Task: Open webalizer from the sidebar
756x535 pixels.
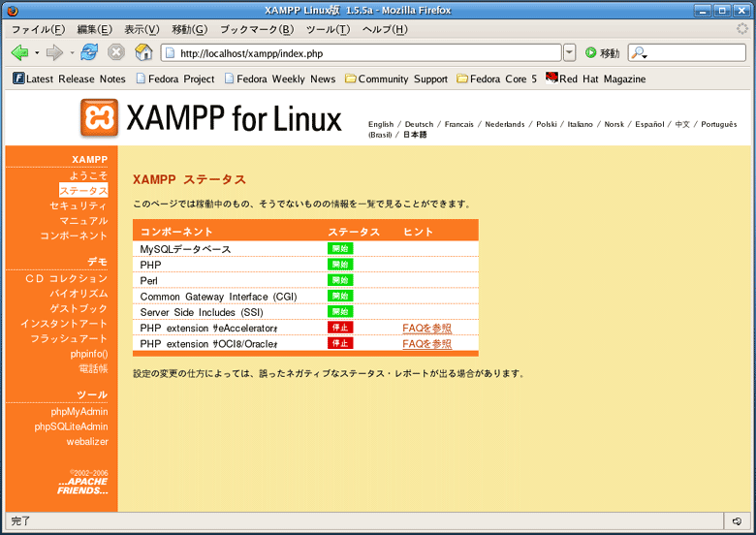Action: 87,442
